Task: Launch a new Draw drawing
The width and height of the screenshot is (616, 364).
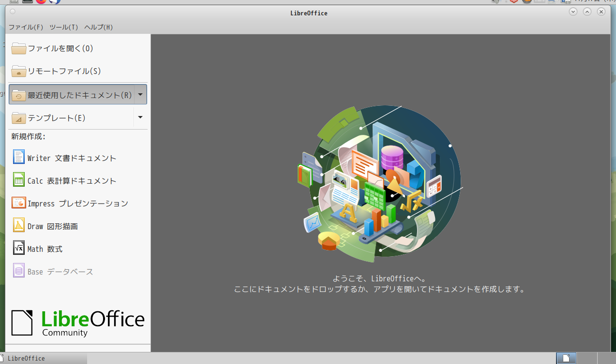Action: 45,226
